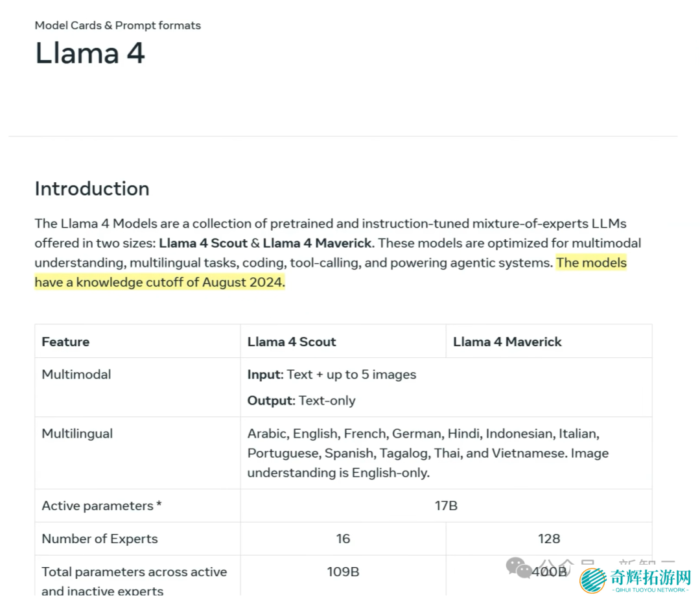Select the Llama 4 Maverick column header
Screen dimensions: 700x597
pos(507,342)
